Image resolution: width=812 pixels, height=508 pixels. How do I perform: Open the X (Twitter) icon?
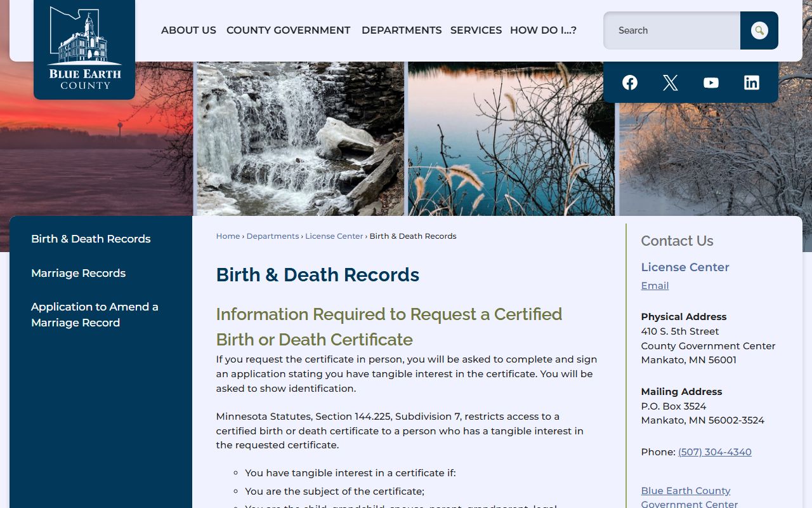pos(671,83)
